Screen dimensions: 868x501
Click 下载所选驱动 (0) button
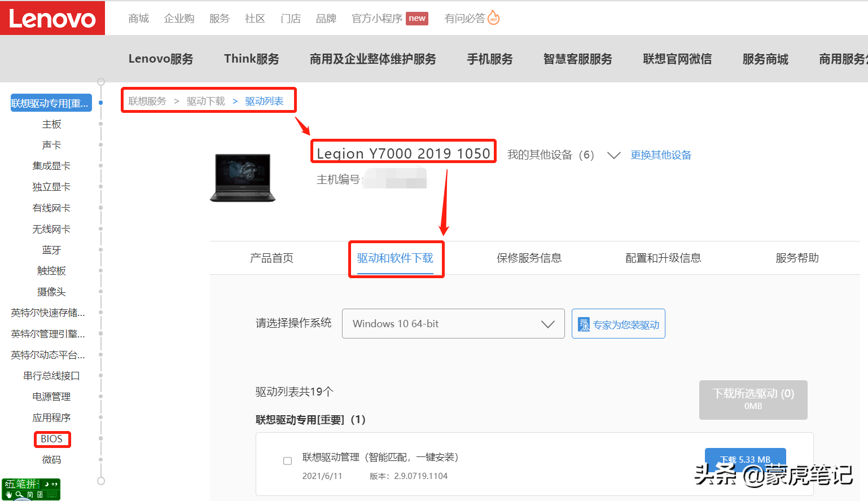(x=753, y=399)
